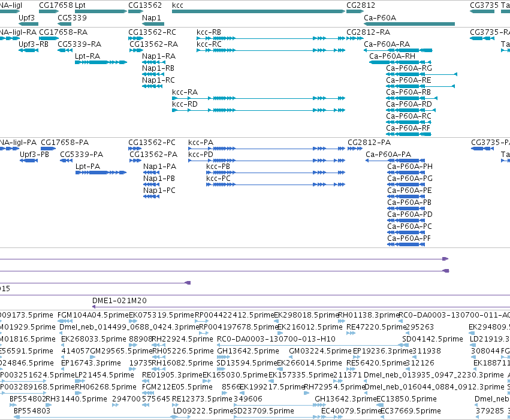
Task: Select transcript kcc-RD
Action: [x=185, y=104]
